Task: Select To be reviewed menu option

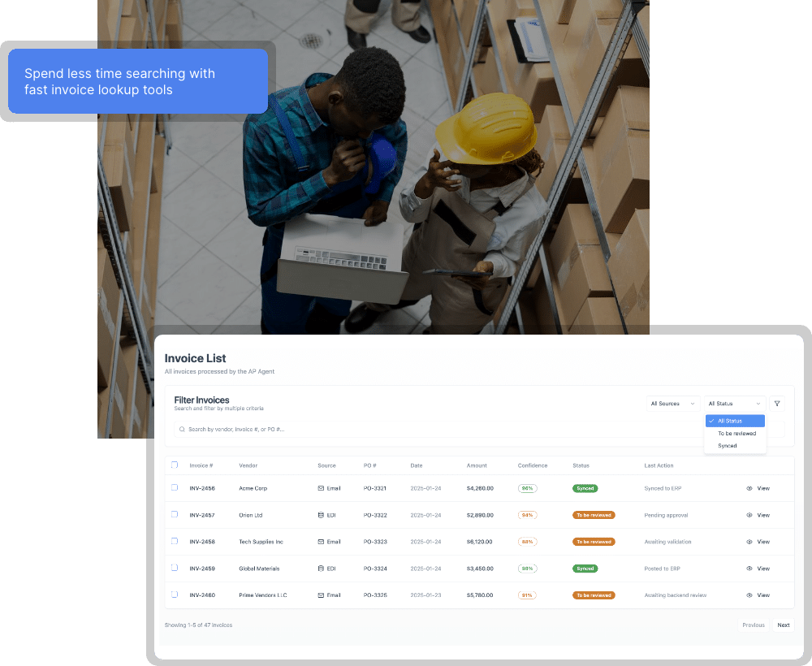Action: tap(735, 434)
